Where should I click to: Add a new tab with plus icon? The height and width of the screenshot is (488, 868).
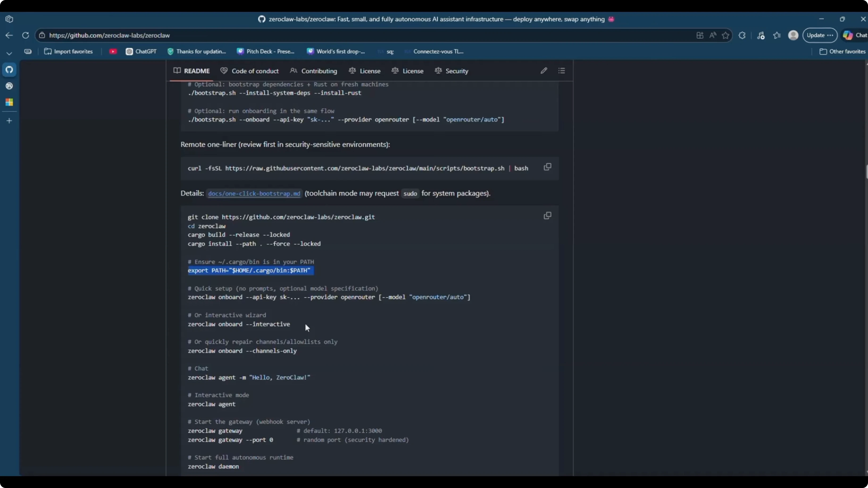pyautogui.click(x=9, y=120)
